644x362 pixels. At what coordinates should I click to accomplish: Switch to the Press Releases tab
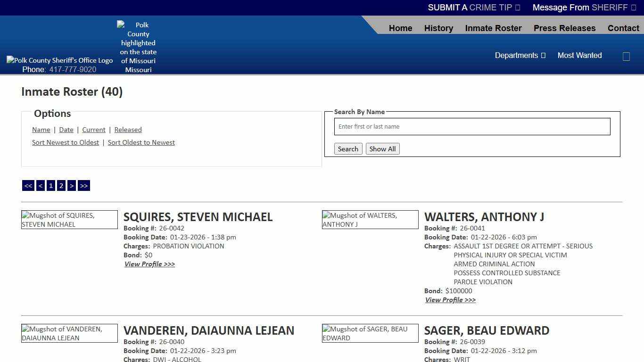point(564,28)
